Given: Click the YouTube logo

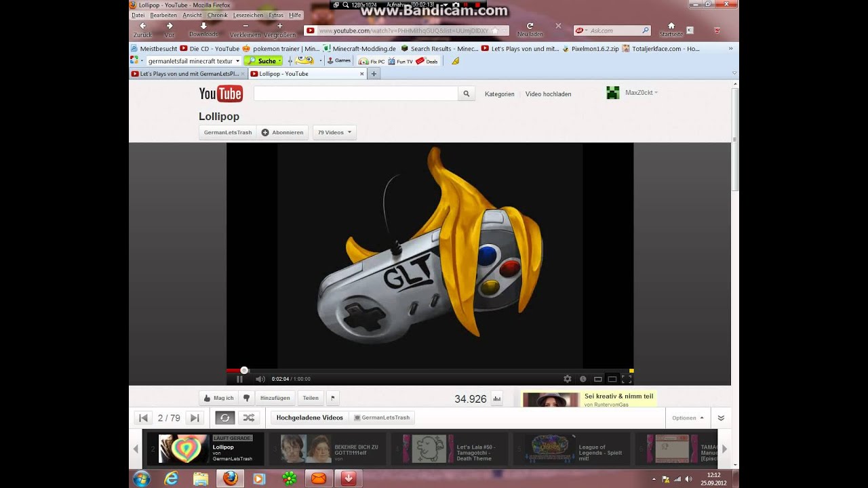Looking at the screenshot, I should click(x=220, y=94).
